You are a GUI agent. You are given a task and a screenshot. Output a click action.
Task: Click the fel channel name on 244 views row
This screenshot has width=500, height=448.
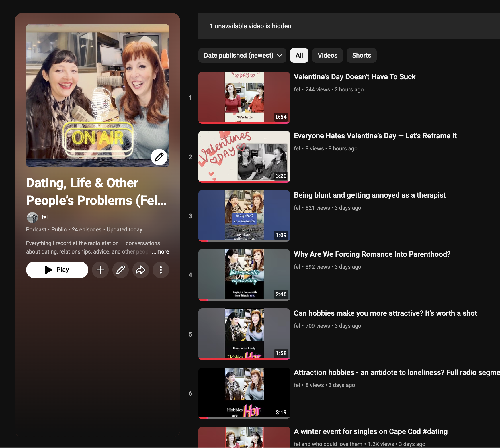click(297, 89)
